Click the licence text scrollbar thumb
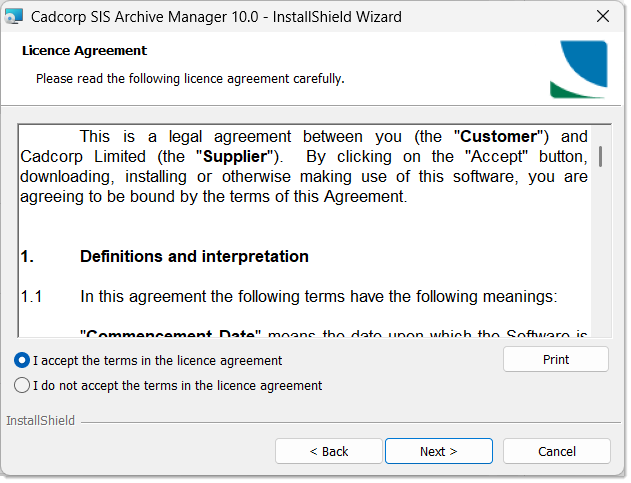The height and width of the screenshot is (483, 631). pos(600,156)
